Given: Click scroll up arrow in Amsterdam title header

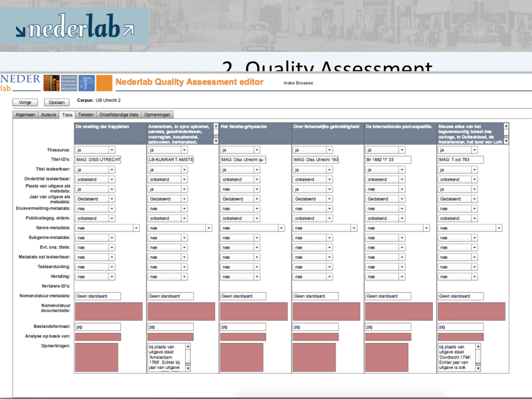Looking at the screenshot, I should (216, 126).
